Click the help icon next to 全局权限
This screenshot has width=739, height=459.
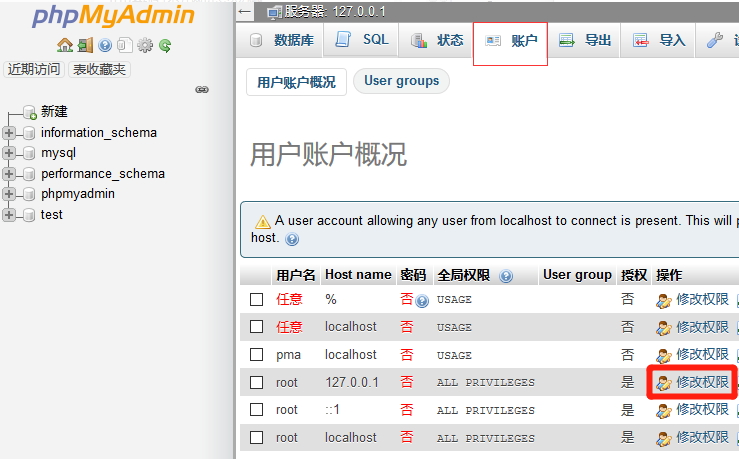506,276
